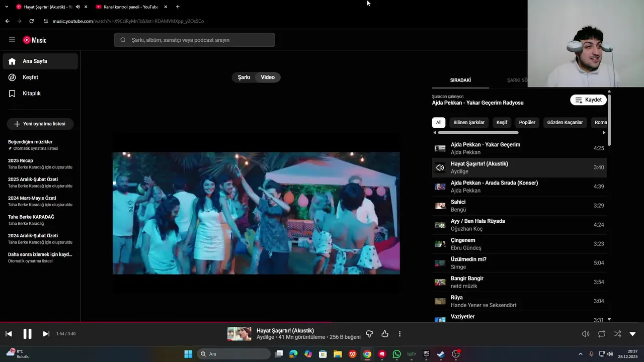This screenshot has width=644, height=362.
Task: Switch to Kanal kontrol paneli browser tab
Action: point(131,7)
